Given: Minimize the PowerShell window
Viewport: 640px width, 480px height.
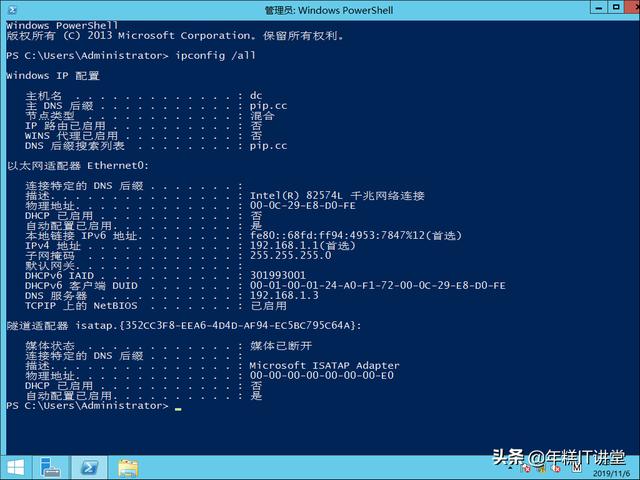Looking at the screenshot, I should click(599, 8).
